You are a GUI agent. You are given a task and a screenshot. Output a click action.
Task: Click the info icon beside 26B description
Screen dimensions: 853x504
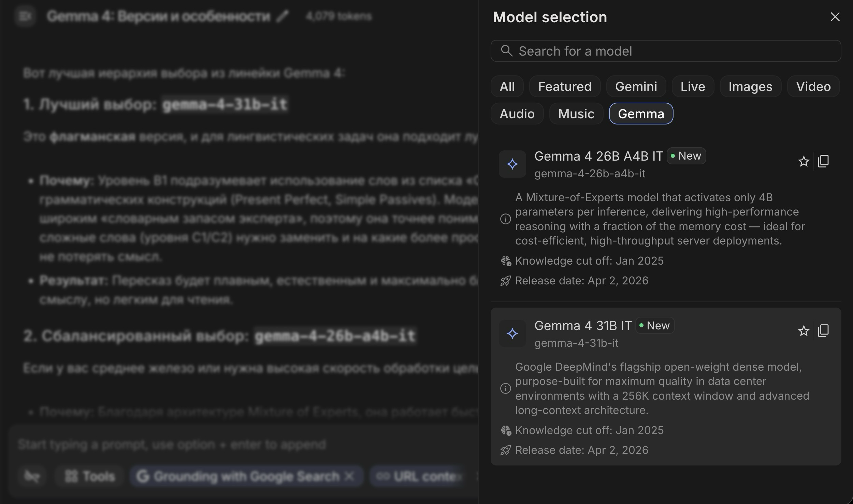click(505, 219)
